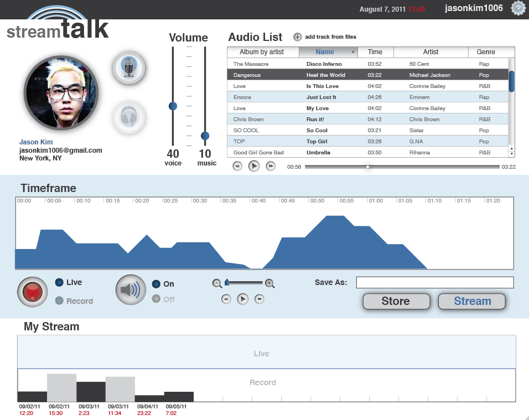
Task: Click Jason Kim's profile photo
Action: coord(61,93)
